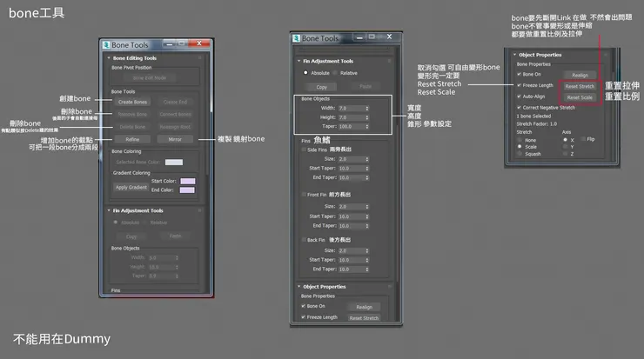Click the Mirror button
Screen dimensions: 644x359
(x=175, y=139)
